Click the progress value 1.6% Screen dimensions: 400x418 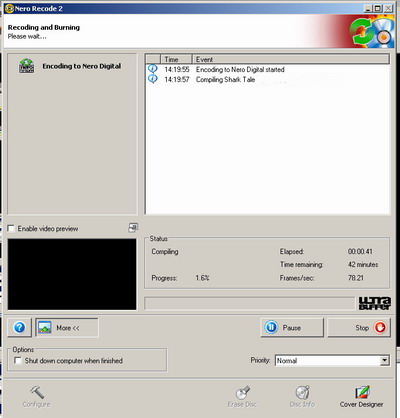[202, 278]
